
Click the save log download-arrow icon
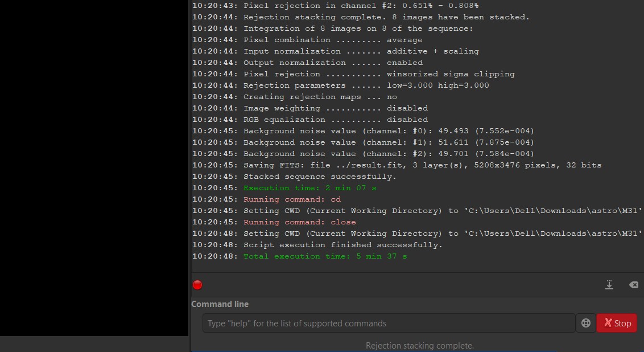click(x=609, y=285)
